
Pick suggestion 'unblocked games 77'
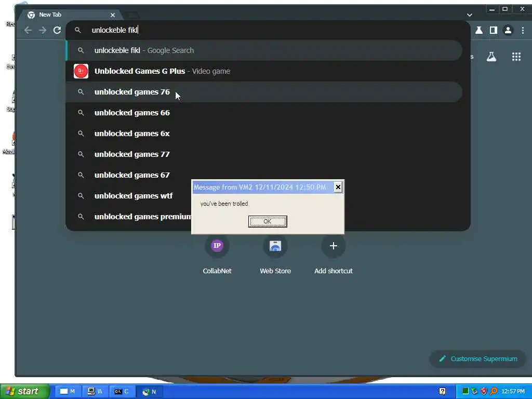[264, 154]
